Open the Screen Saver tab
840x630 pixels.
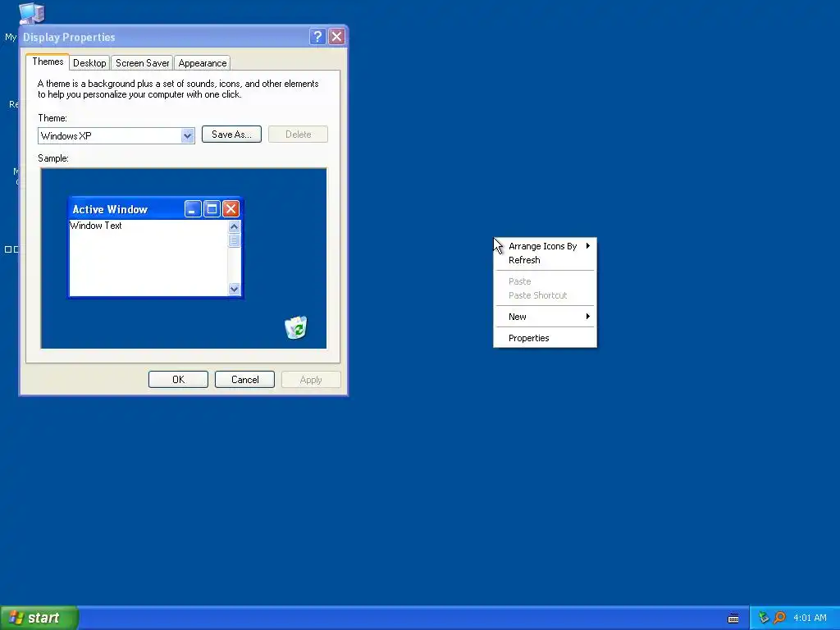pyautogui.click(x=142, y=62)
